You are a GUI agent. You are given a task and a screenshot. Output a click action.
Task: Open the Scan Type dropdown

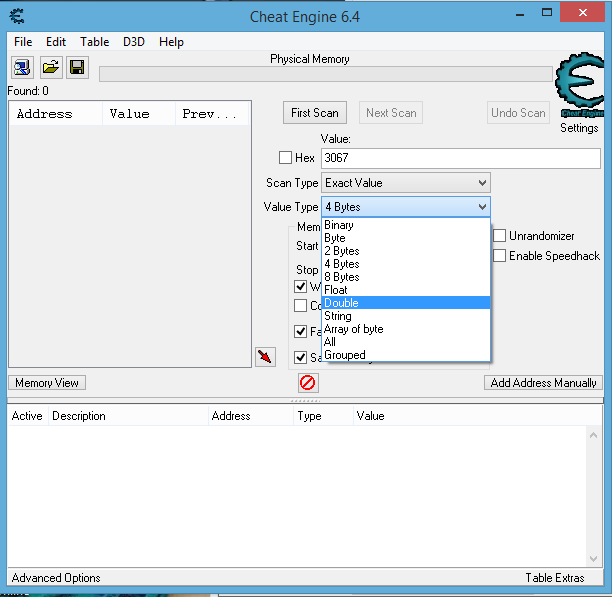[x=405, y=183]
